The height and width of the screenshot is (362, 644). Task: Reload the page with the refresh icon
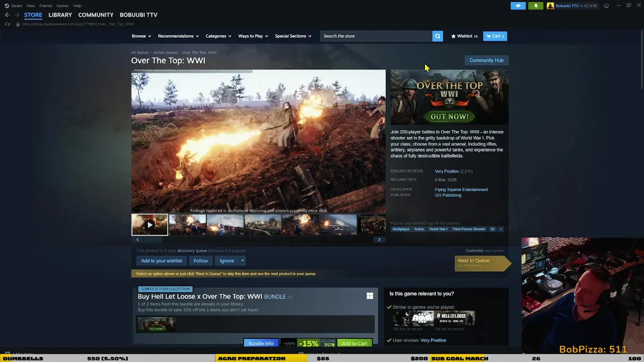tap(7, 24)
